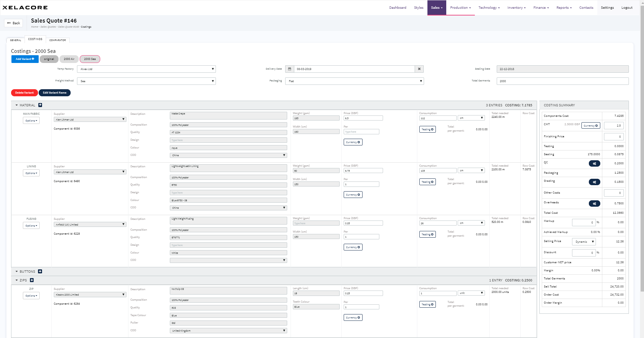644x338 pixels.
Task: Click the plus icon beside MATERIAL header
Action: [40, 105]
